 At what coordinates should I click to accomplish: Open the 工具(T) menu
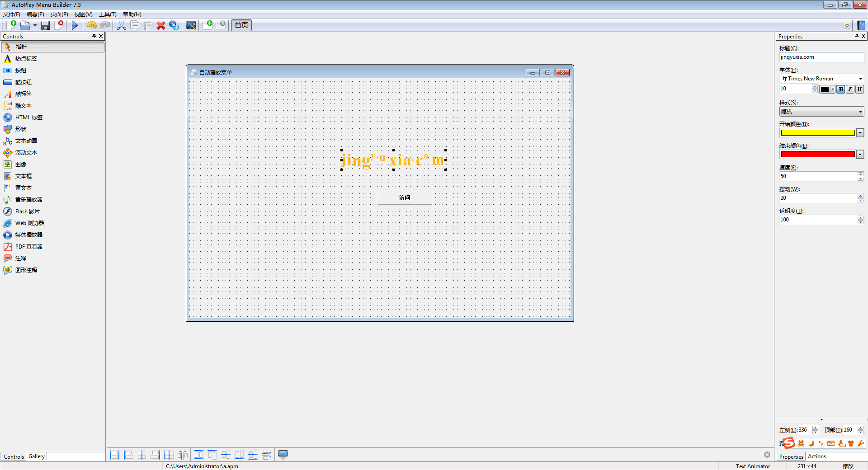[x=108, y=14]
